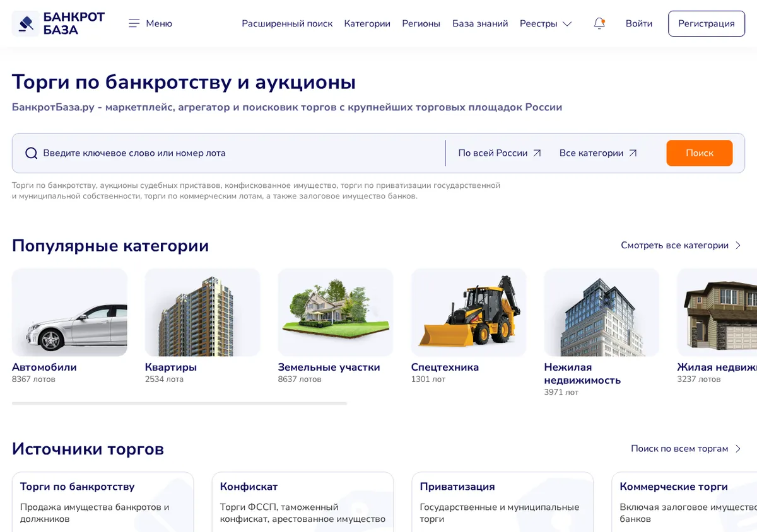Open the База знаний menu item
Image resolution: width=757 pixels, height=532 pixels.
click(480, 23)
